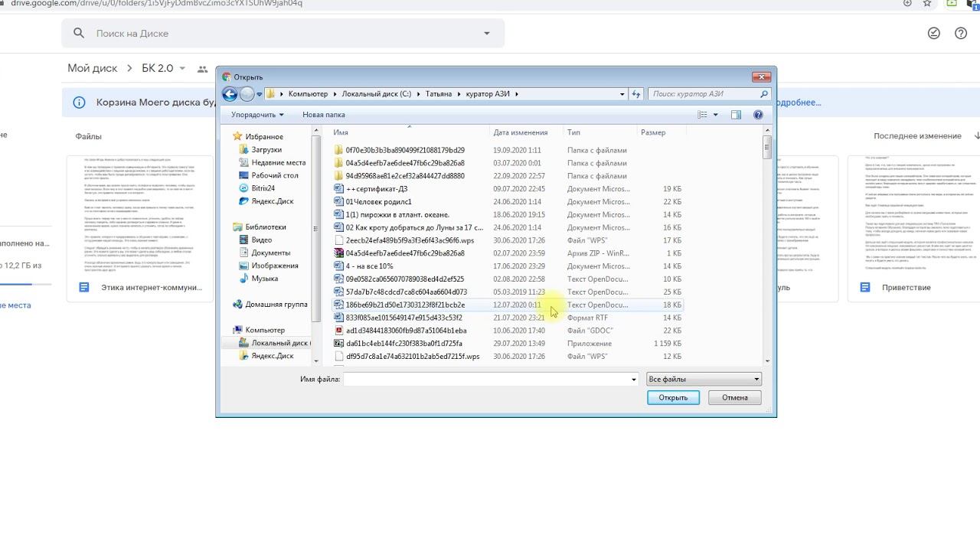Click the Музыка library icon
980x551 pixels.
244,279
